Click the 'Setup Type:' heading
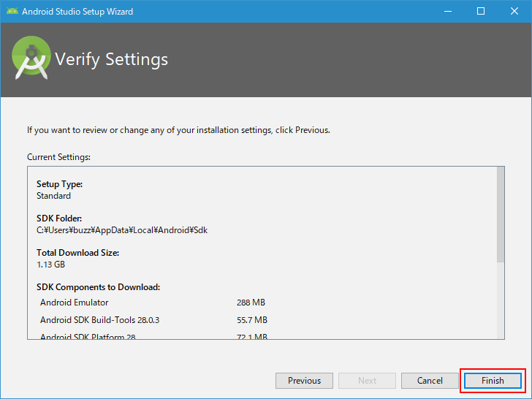Viewport: 532px width, 399px height. pyautogui.click(x=60, y=184)
